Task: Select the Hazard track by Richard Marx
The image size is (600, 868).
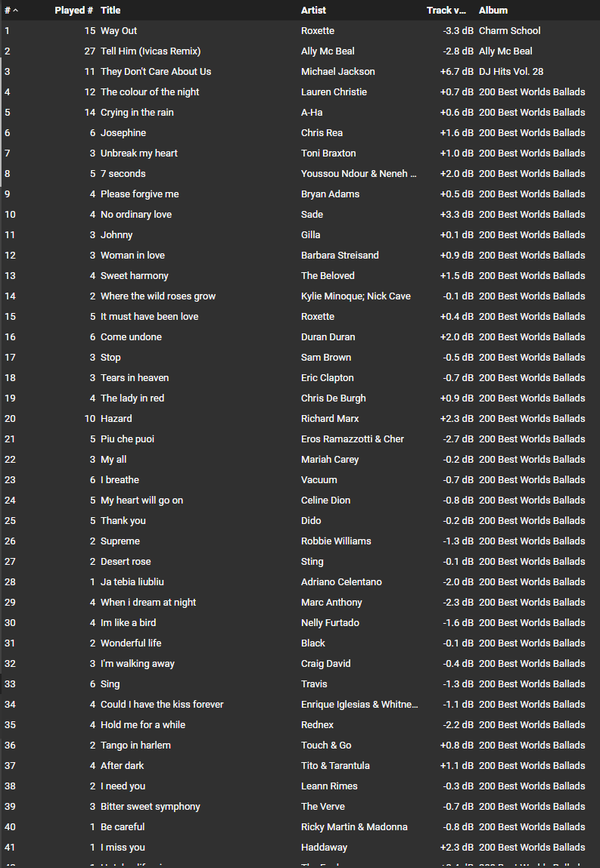Action: (x=117, y=419)
